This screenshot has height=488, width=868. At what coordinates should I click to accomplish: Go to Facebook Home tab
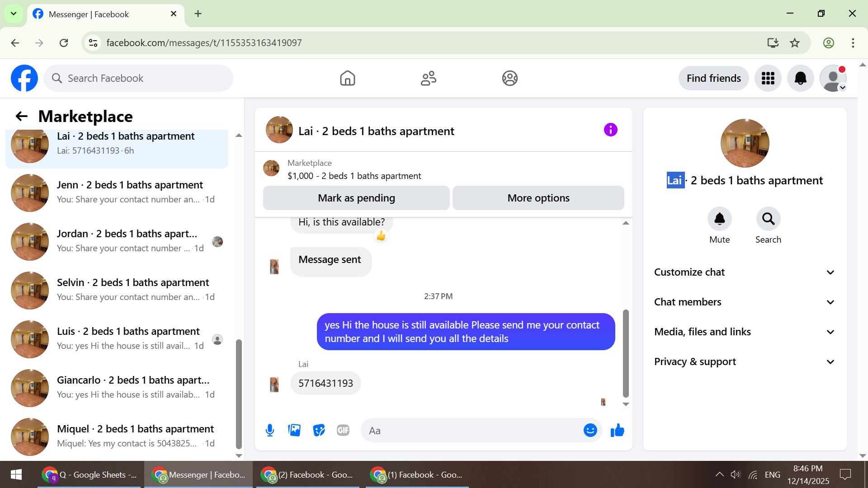[x=347, y=78]
